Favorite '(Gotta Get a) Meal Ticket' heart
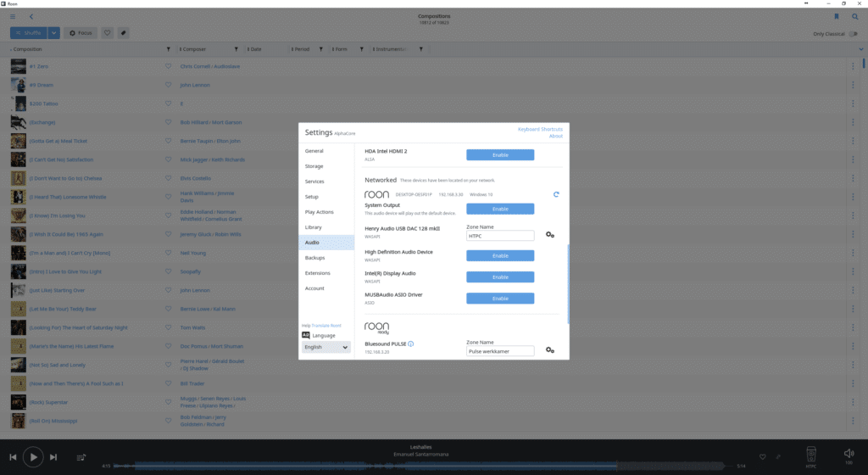 pos(169,141)
